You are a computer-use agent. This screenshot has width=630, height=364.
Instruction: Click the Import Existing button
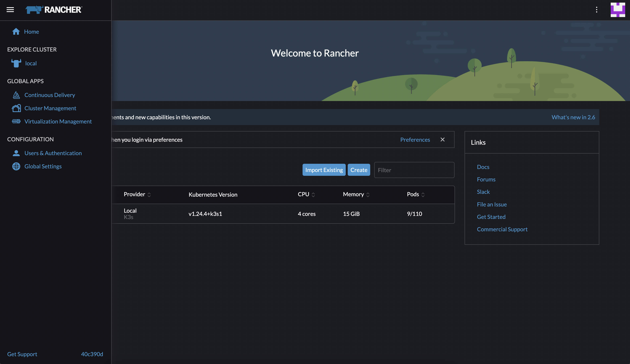coord(324,170)
